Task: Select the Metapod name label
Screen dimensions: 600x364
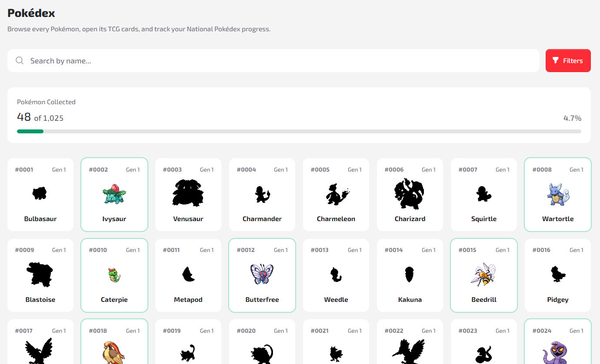Action: [188, 300]
